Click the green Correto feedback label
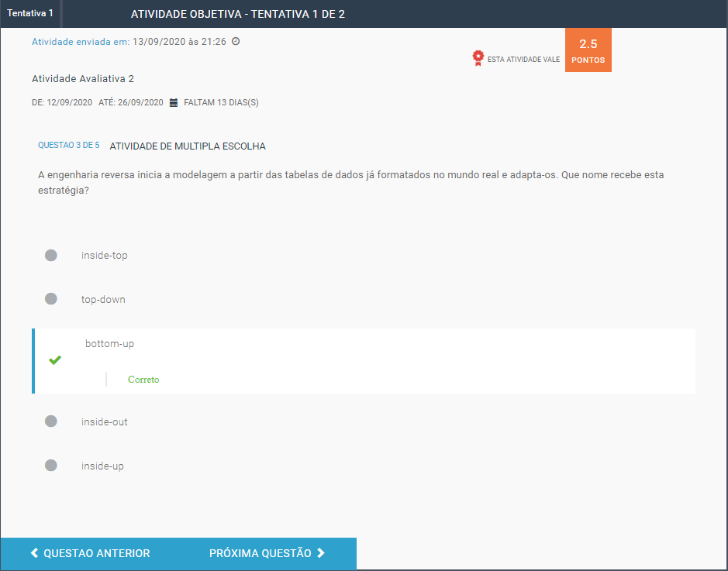 pyautogui.click(x=143, y=380)
